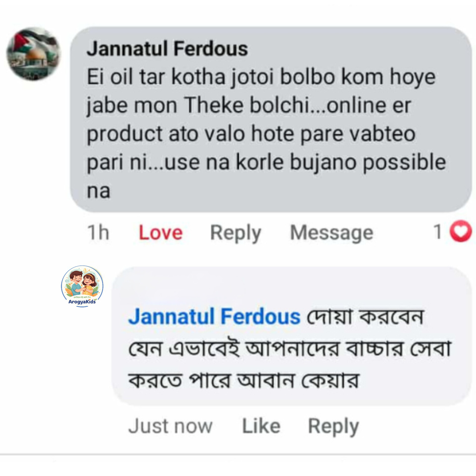Message Jannatul Ferdous from the comment
476x476 pixels.
coord(331,233)
